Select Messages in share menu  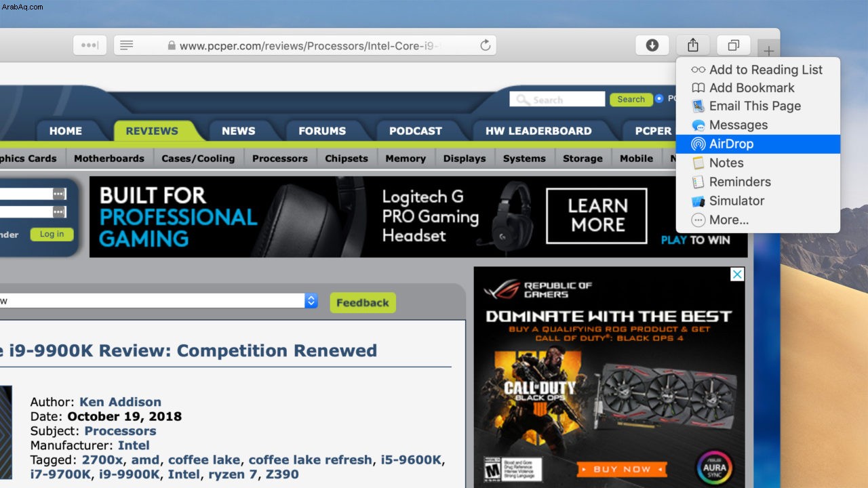(x=758, y=125)
